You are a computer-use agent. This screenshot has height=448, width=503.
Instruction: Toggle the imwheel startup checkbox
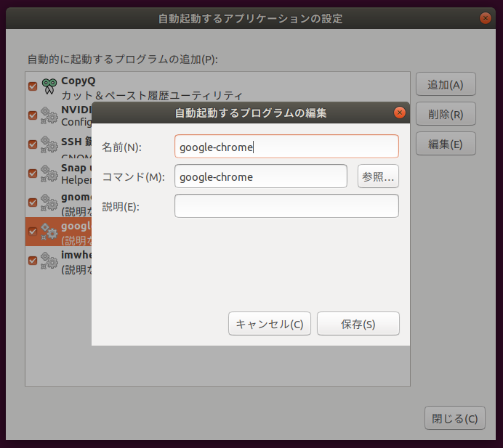(x=33, y=261)
